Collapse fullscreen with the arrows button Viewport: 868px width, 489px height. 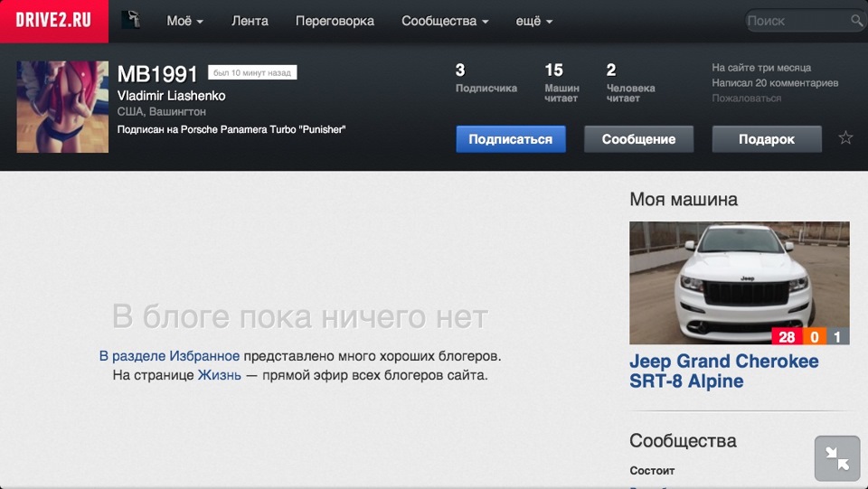(x=837, y=458)
